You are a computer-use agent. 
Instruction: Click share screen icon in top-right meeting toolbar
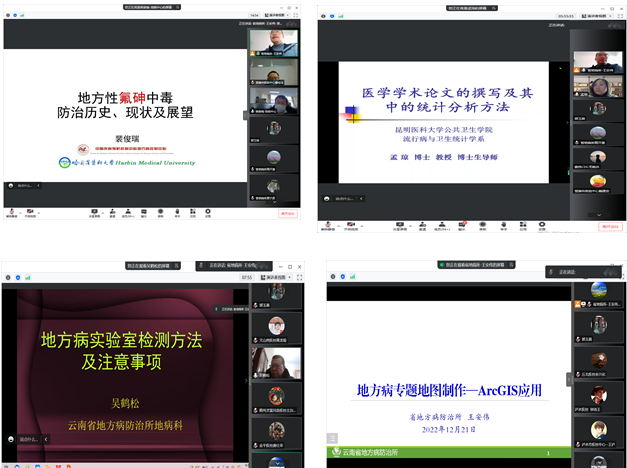tap(399, 226)
